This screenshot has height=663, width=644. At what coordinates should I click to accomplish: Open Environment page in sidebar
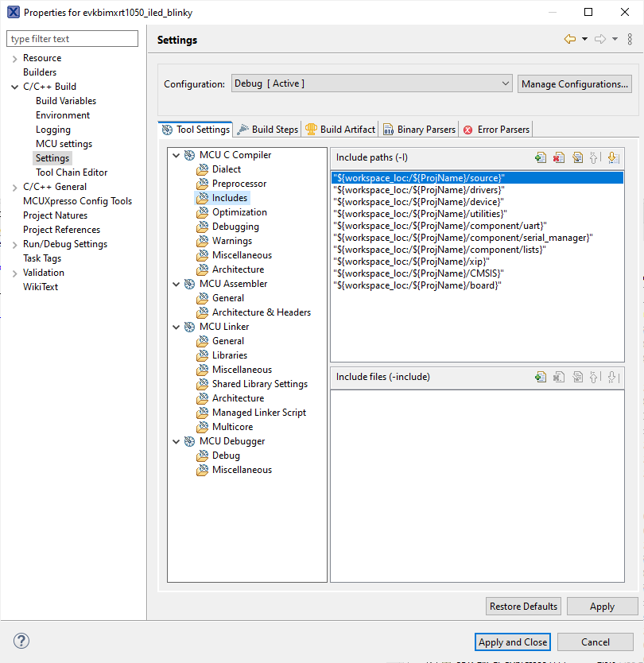(63, 115)
